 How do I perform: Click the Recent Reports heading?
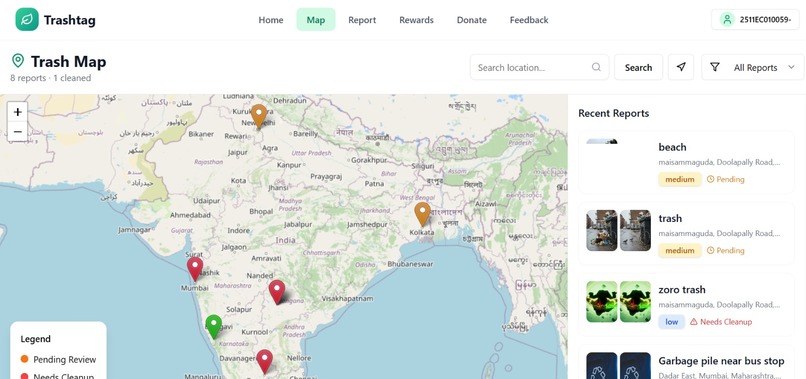pos(613,113)
